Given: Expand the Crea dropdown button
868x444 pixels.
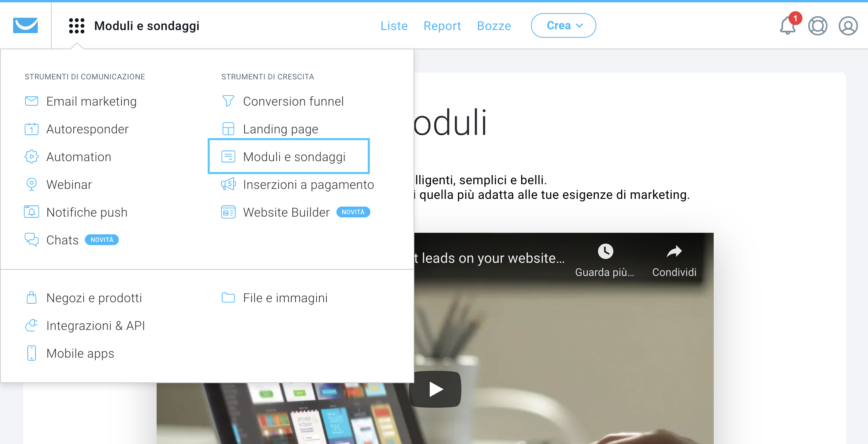Looking at the screenshot, I should coord(563,25).
